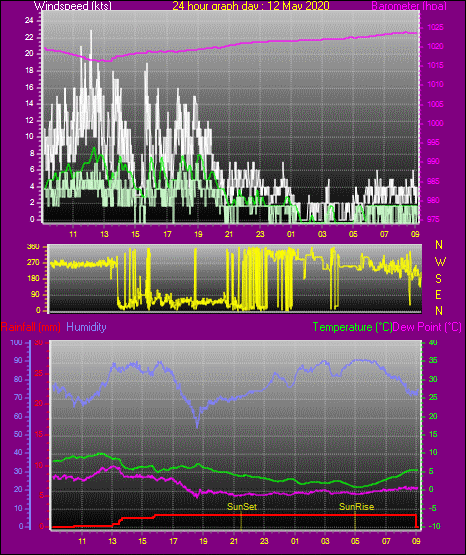
Task: Click the -10 temperature scale value
Action: (x=434, y=526)
